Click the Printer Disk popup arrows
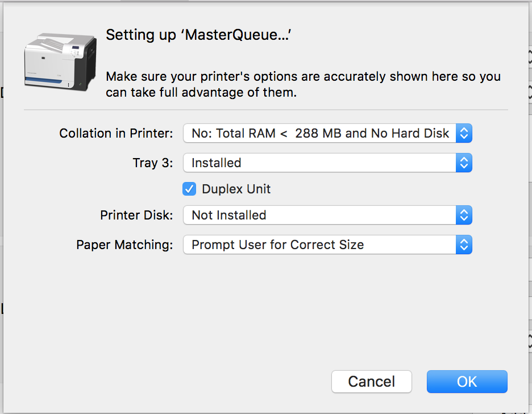Image resolution: width=532 pixels, height=414 pixels. [x=464, y=215]
